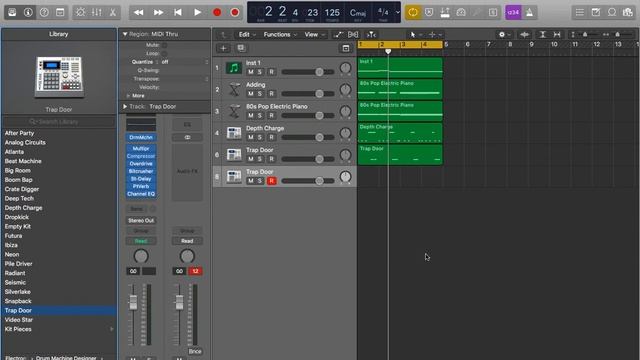The image size is (640, 360).
Task: Mute the Inst 1 track
Action: [251, 72]
